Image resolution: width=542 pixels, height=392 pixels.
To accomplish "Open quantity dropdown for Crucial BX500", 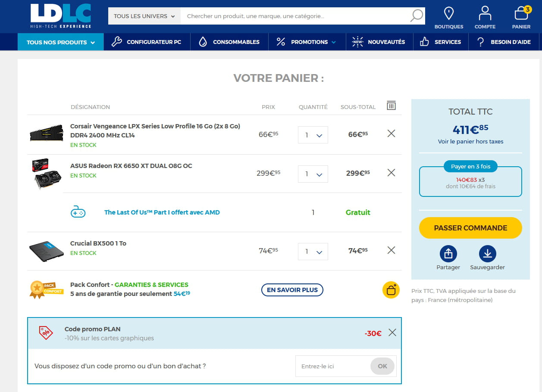I will click(313, 251).
